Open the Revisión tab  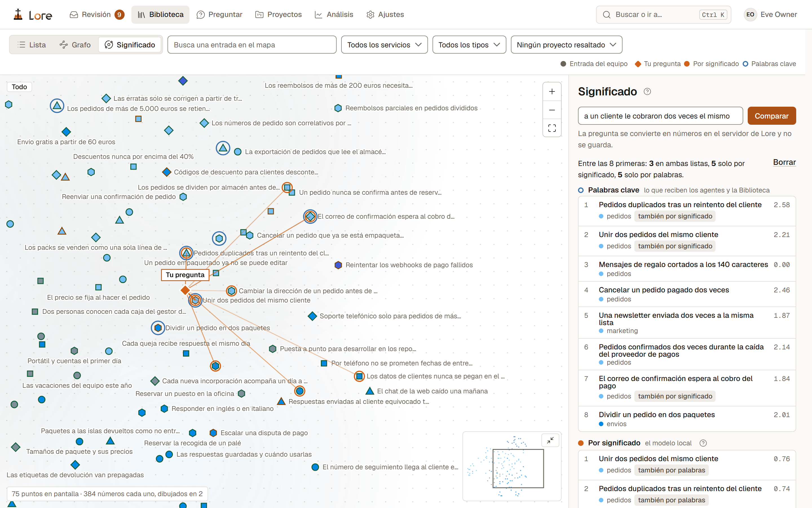(97, 14)
